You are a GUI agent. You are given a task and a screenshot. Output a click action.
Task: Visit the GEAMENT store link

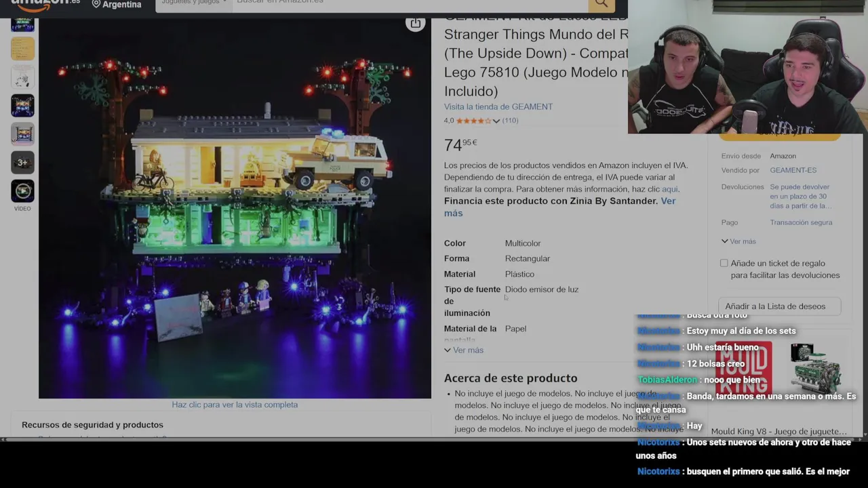click(498, 106)
